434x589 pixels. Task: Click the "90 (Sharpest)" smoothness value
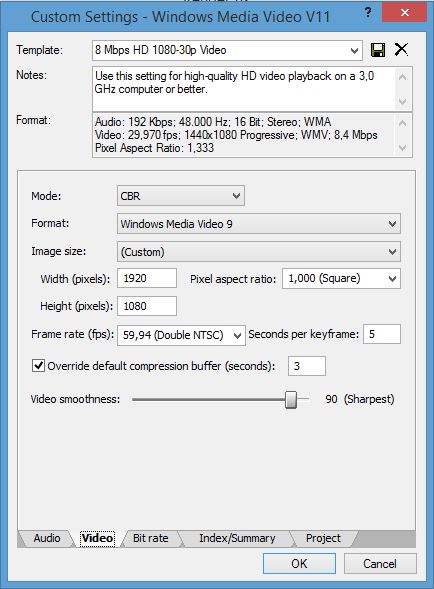tap(360, 399)
